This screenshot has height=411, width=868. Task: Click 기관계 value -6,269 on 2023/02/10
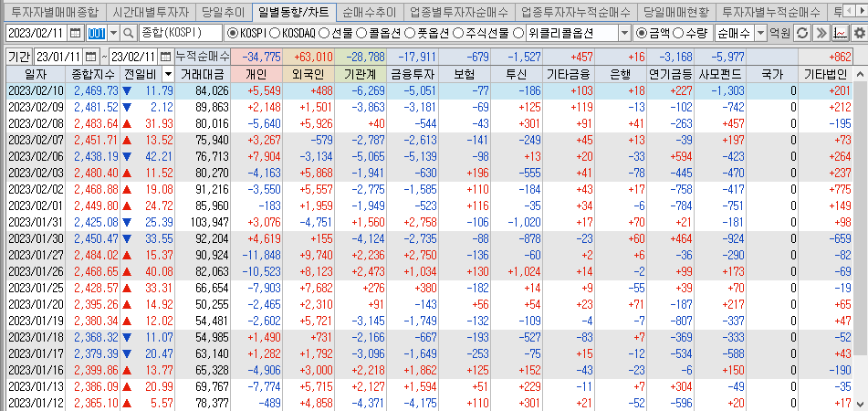367,90
